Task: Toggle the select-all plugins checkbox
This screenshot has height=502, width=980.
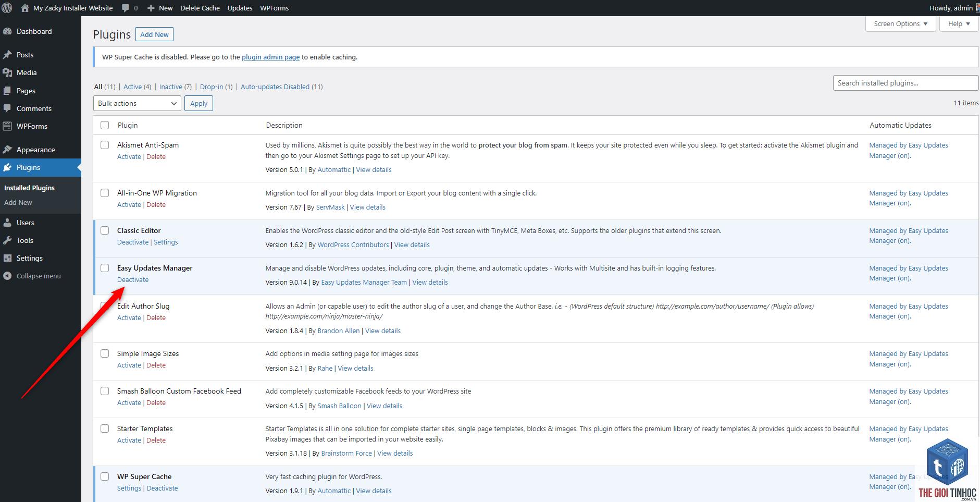Action: point(105,125)
